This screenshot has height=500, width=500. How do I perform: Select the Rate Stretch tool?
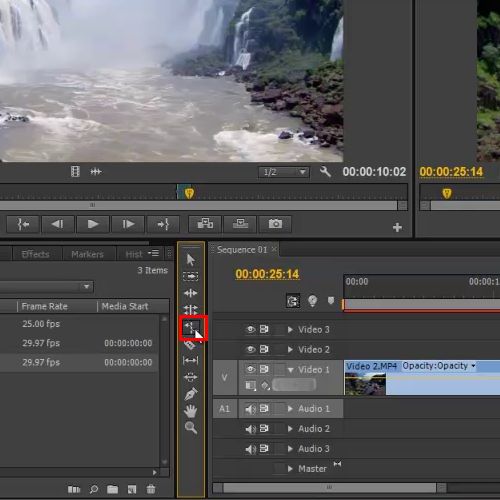(191, 327)
